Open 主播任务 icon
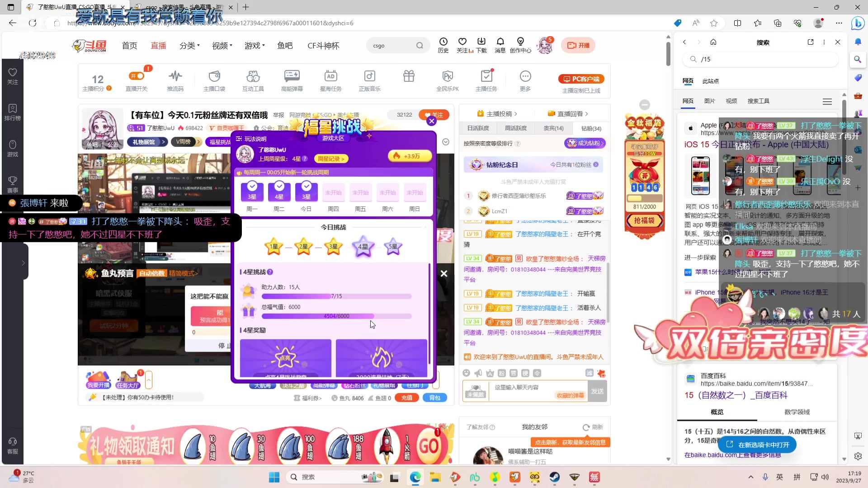868x488 pixels. [486, 81]
